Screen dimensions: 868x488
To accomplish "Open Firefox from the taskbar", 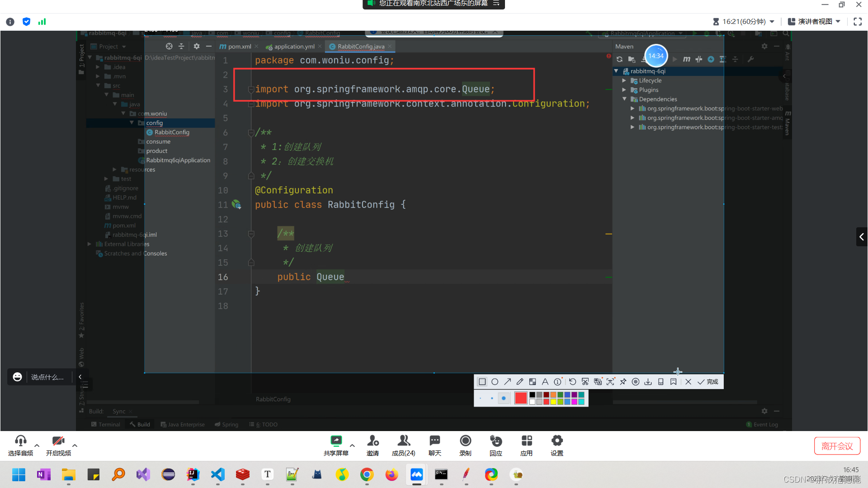I will pos(392,474).
